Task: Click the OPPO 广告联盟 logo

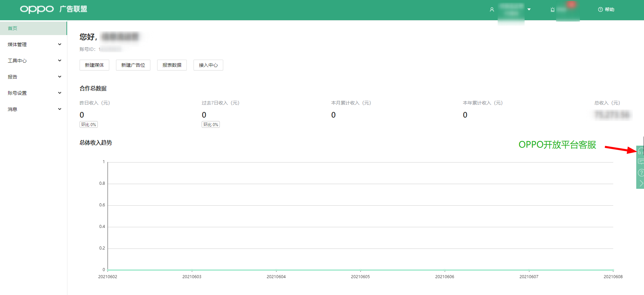Action: pyautogui.click(x=54, y=9)
